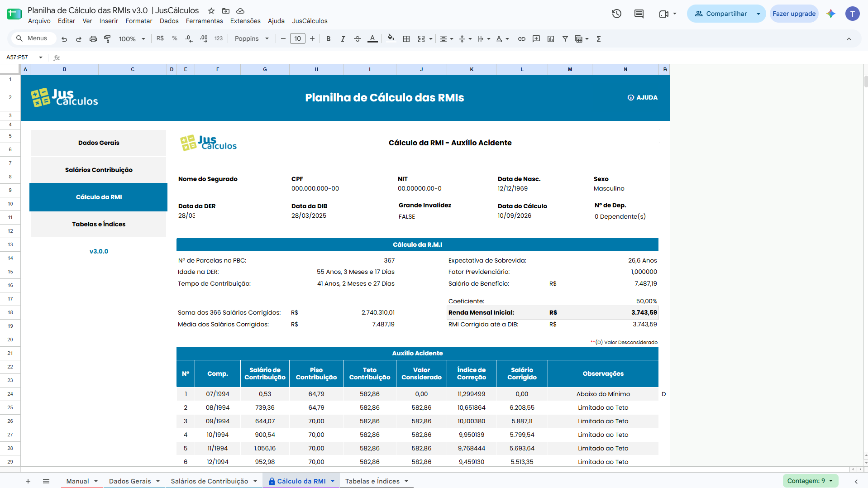868x488 pixels.
Task: Open Contagem: 9 summary dropdown
Action: coord(810,481)
